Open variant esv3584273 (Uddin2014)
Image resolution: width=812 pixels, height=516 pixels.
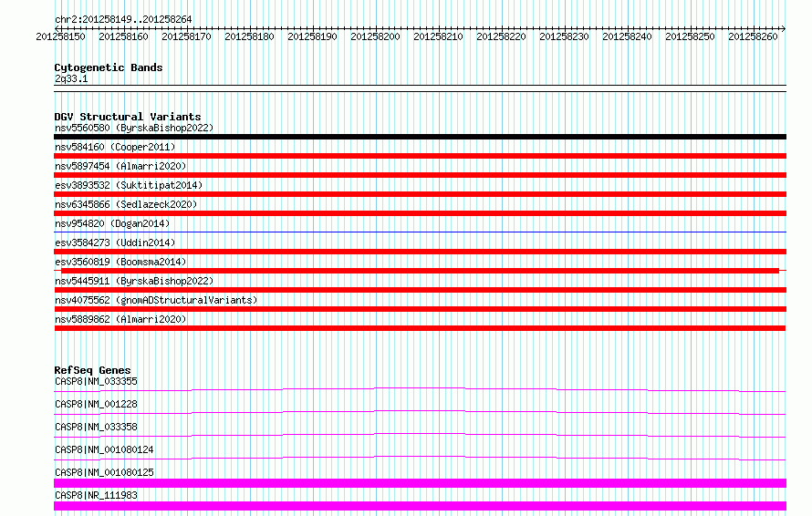pos(115,243)
